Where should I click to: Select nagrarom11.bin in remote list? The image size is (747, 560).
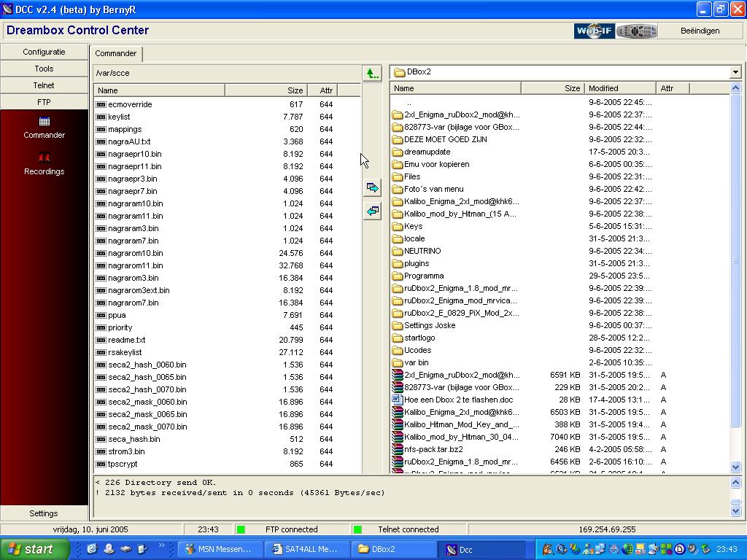click(x=228, y=265)
